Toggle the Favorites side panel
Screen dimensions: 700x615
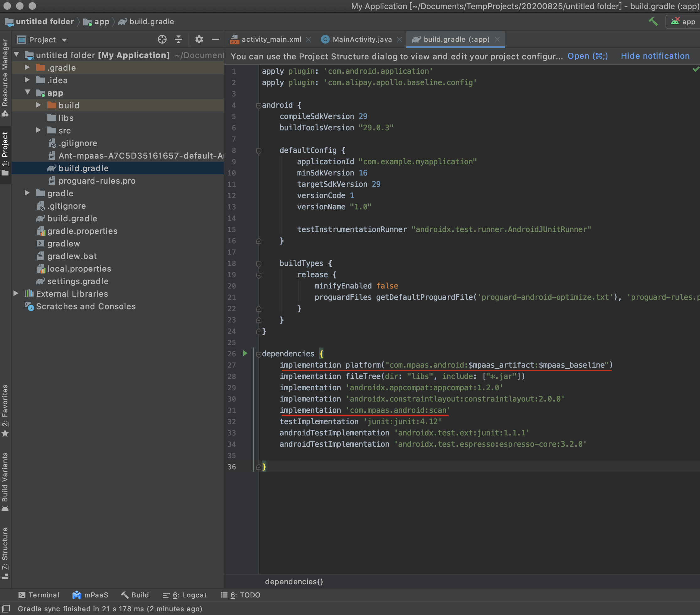pyautogui.click(x=5, y=410)
